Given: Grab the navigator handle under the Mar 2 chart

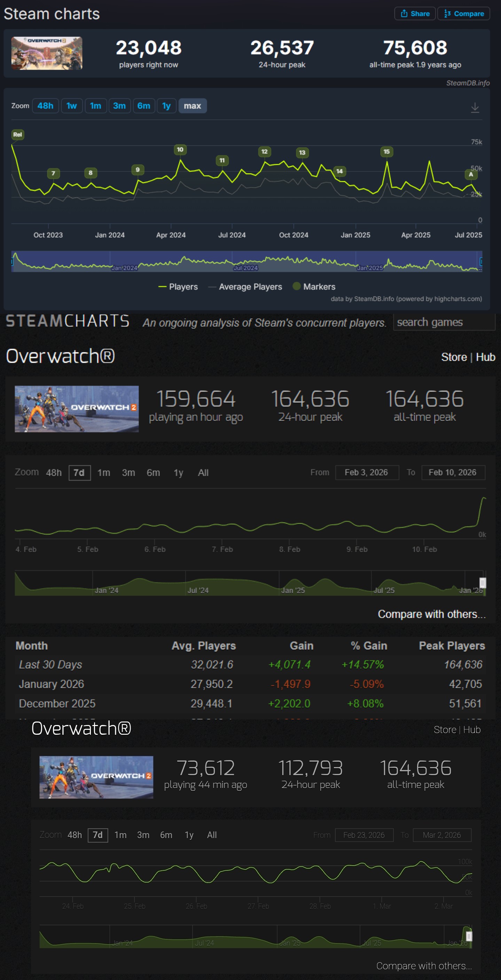Looking at the screenshot, I should [x=469, y=936].
